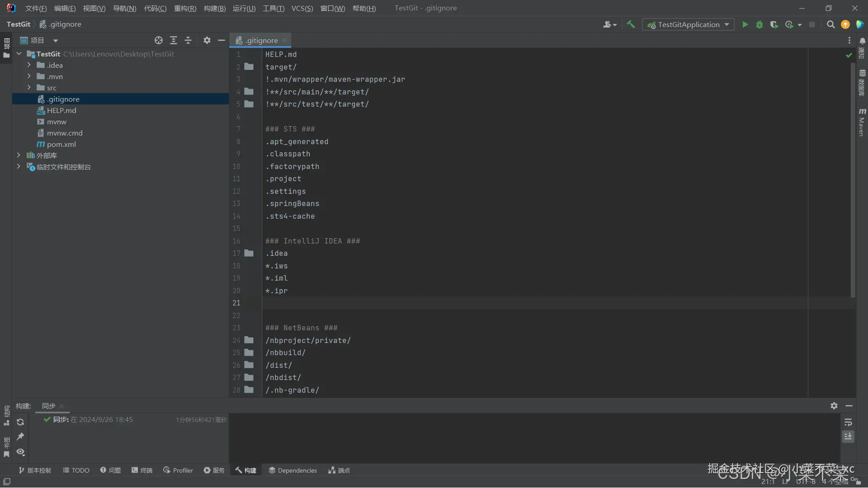Open Search Everywhere magnifier icon
Image resolution: width=868 pixels, height=488 pixels.
[830, 25]
